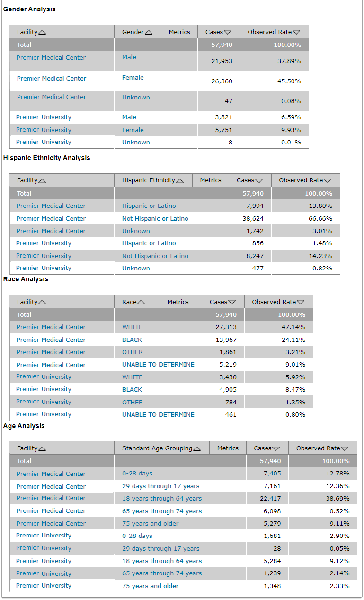Open the 0-28 days link for Premier University

(x=137, y=535)
